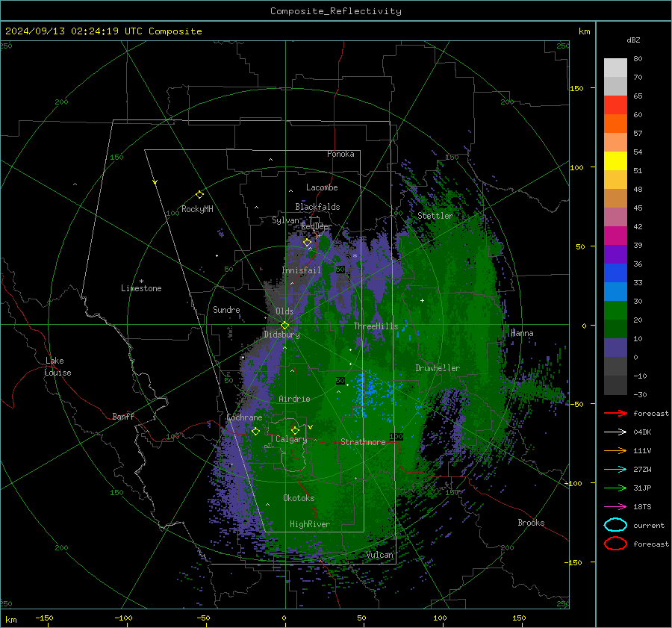Select the ThreeHills label
Screen dimensions: 672x628
point(376,326)
